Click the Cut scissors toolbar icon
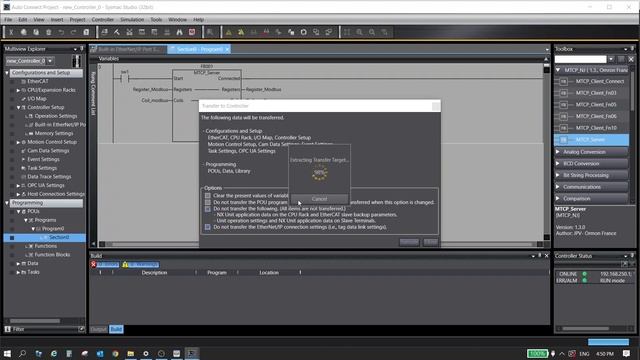Screen dimensions: 640x360 [11, 32]
